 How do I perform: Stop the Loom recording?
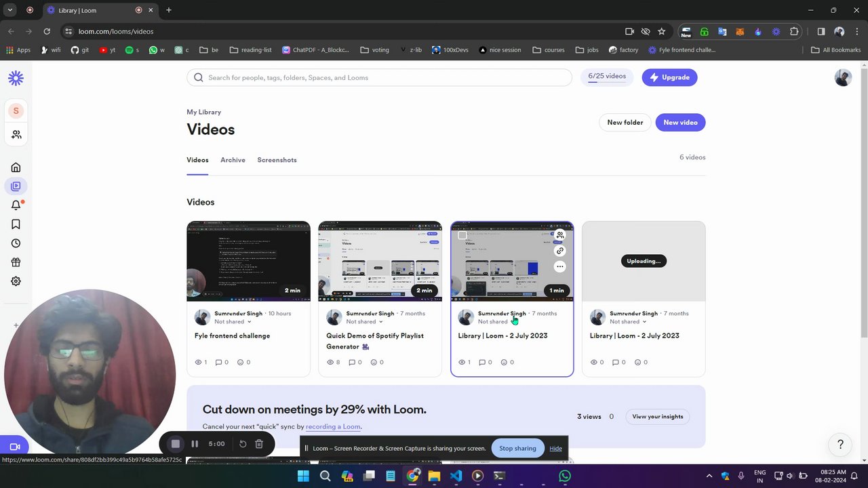click(x=175, y=444)
